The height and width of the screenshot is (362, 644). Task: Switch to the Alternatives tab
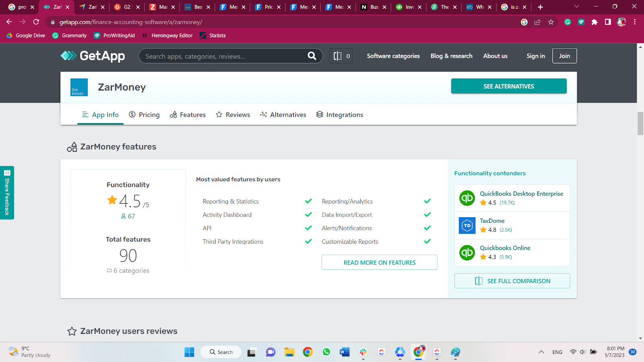click(283, 115)
